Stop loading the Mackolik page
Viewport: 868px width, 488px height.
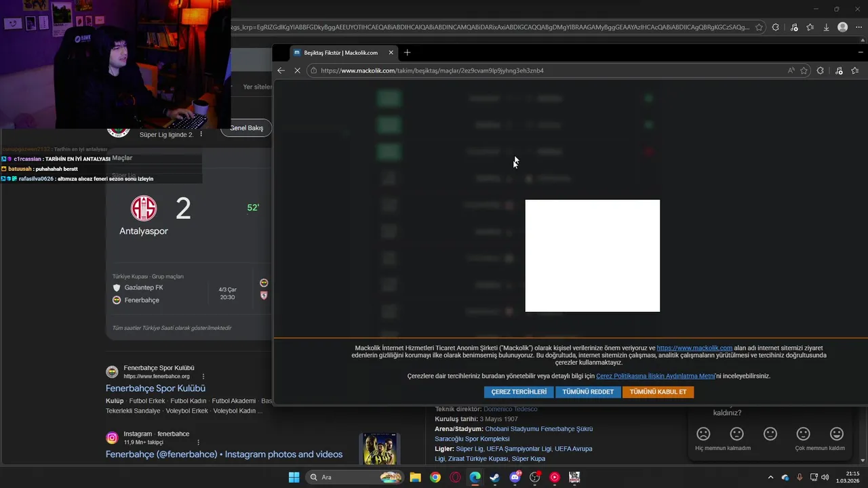pos(298,70)
